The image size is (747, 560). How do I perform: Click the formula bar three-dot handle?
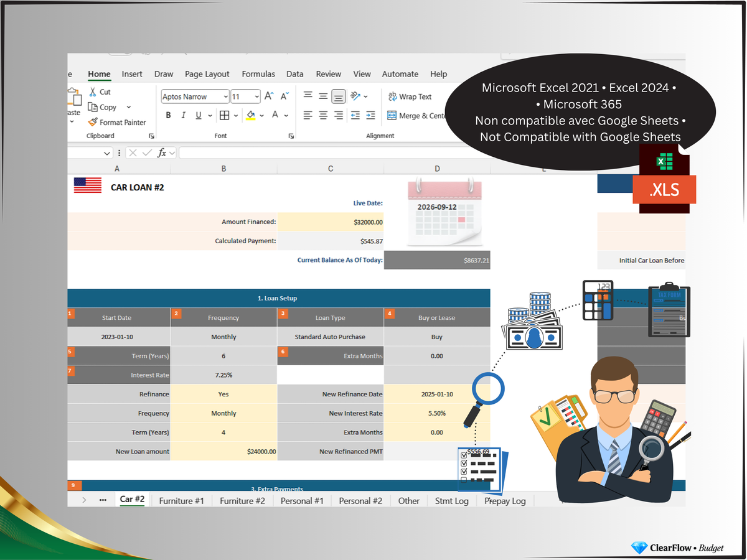coord(119,152)
